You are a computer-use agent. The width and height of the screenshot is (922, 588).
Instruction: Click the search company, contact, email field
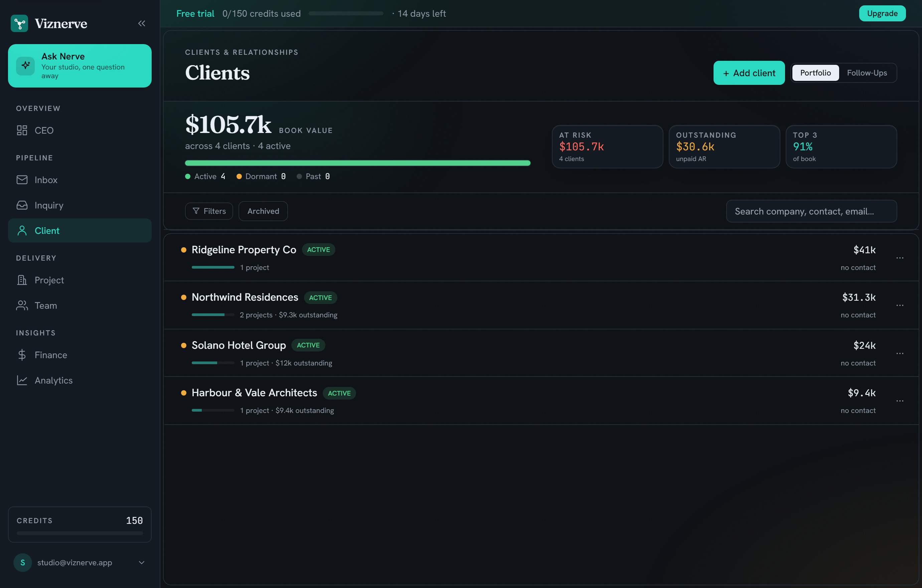[811, 211]
